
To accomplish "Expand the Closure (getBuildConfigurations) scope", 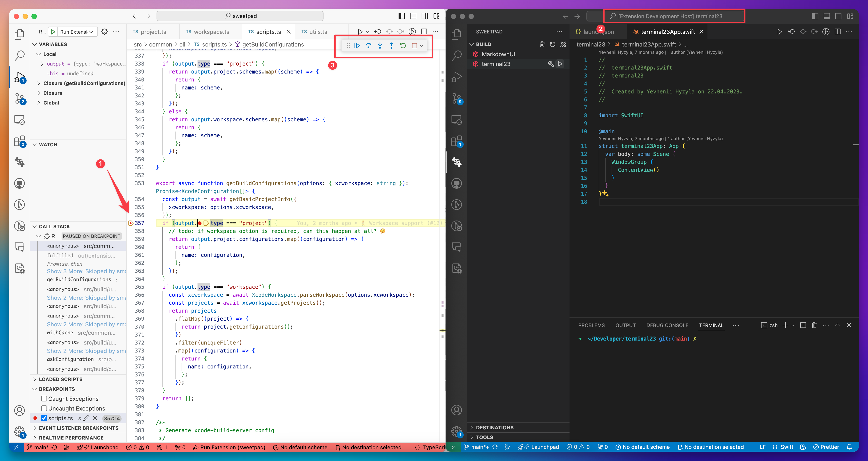I will point(39,83).
